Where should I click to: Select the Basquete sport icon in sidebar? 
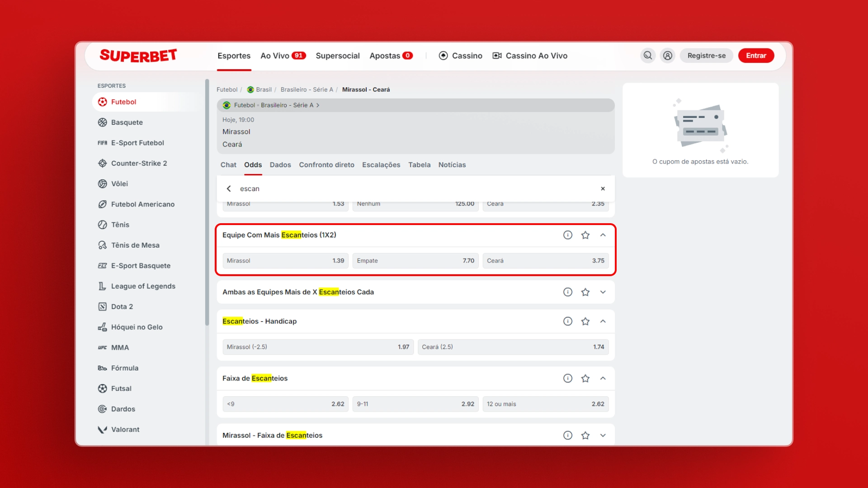[x=103, y=122]
